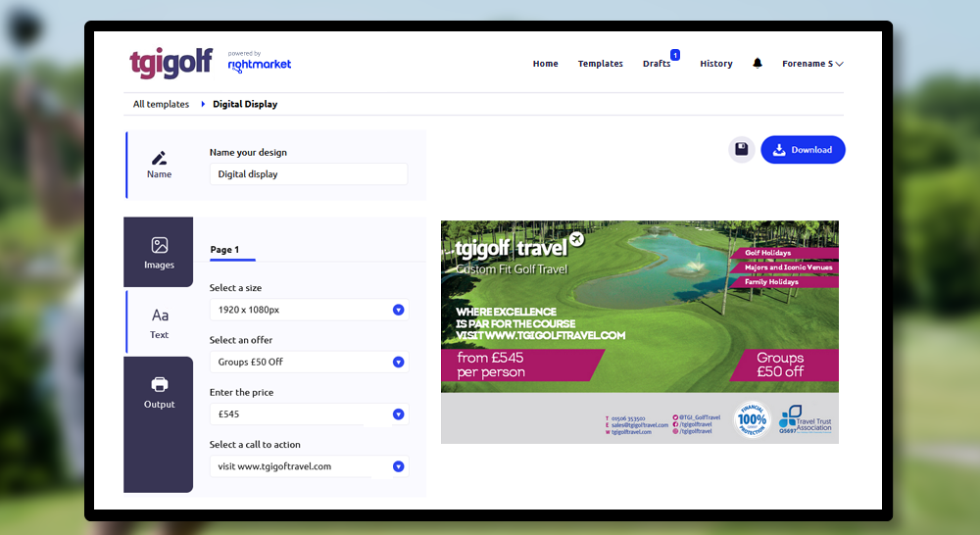Open the Images panel icon
Viewport: 980px width, 535px height.
click(160, 245)
